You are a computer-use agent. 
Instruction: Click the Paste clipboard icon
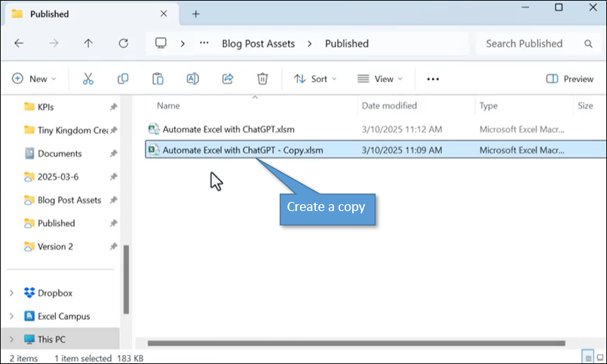pos(158,78)
